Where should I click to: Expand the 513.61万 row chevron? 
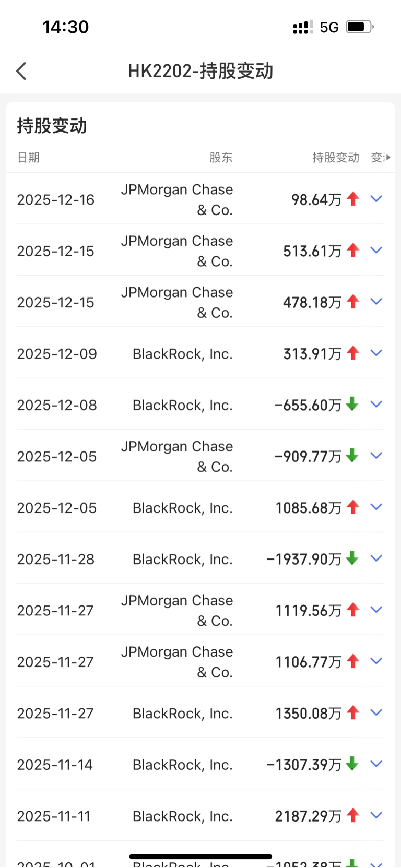(376, 251)
